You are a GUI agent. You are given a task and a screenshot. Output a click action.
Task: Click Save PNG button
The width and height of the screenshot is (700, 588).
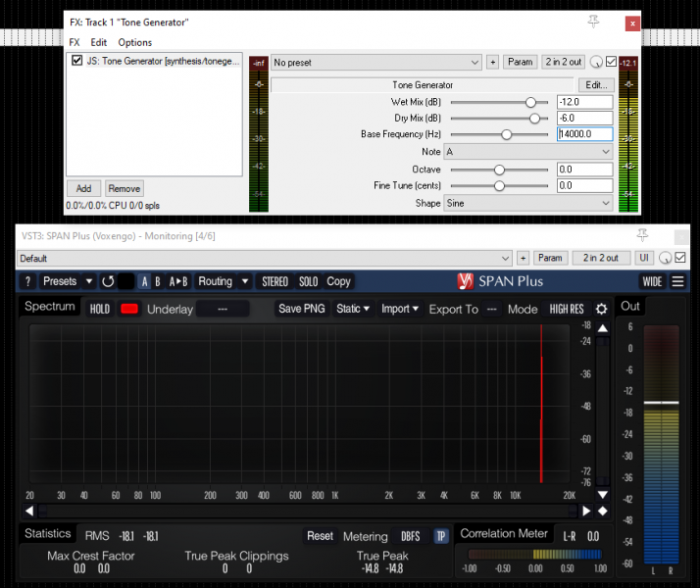tap(302, 309)
